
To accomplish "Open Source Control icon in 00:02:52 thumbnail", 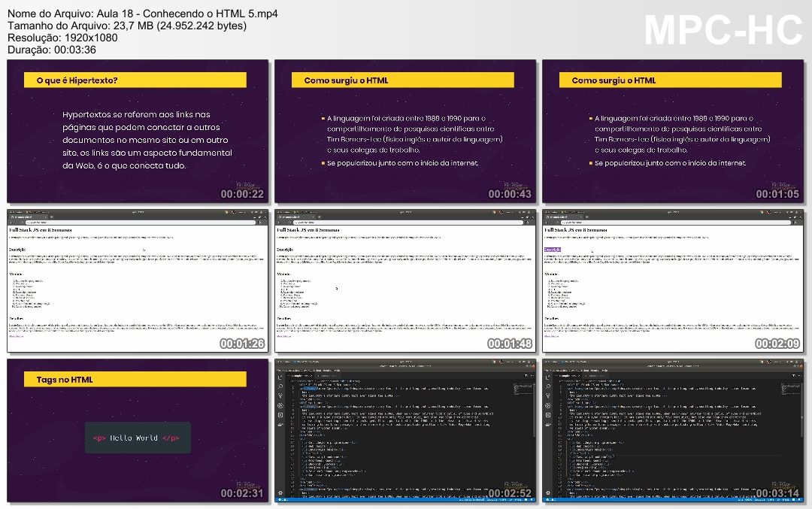I will (x=280, y=395).
